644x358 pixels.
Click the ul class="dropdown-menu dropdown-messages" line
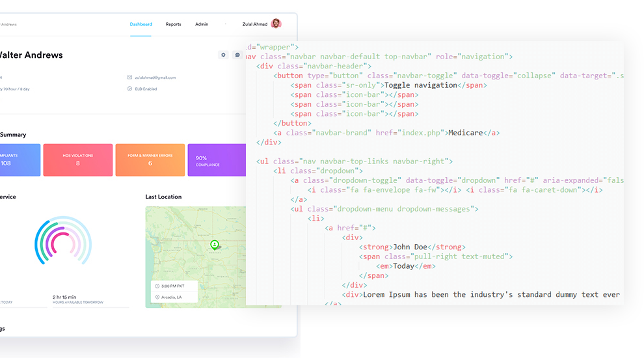pos(384,209)
